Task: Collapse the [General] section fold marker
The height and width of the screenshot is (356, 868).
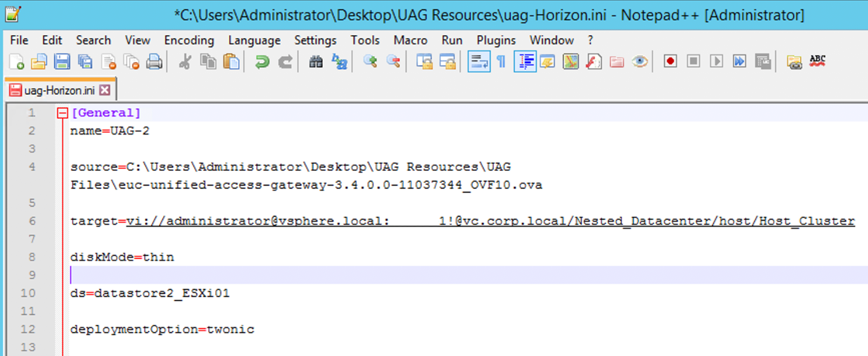Action: point(63,112)
